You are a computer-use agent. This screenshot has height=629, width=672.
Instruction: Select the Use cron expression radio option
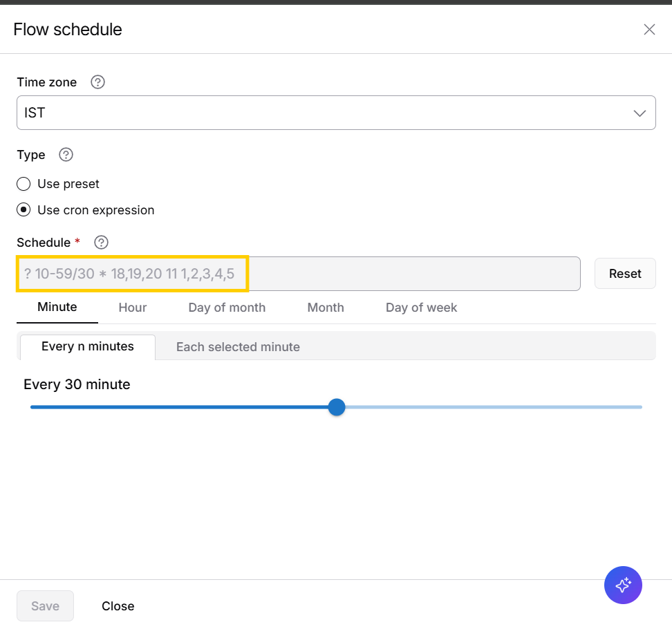[24, 210]
